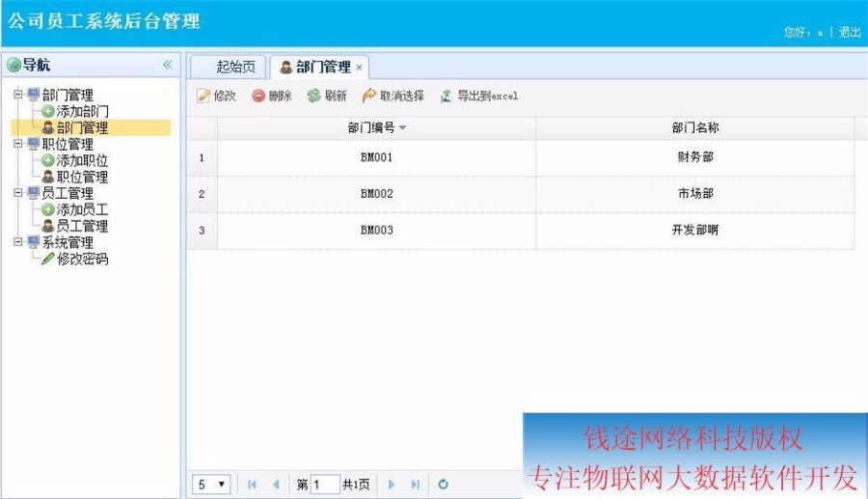This screenshot has height=499, width=868.
Task: Click row number 2 cell
Action: 203,194
